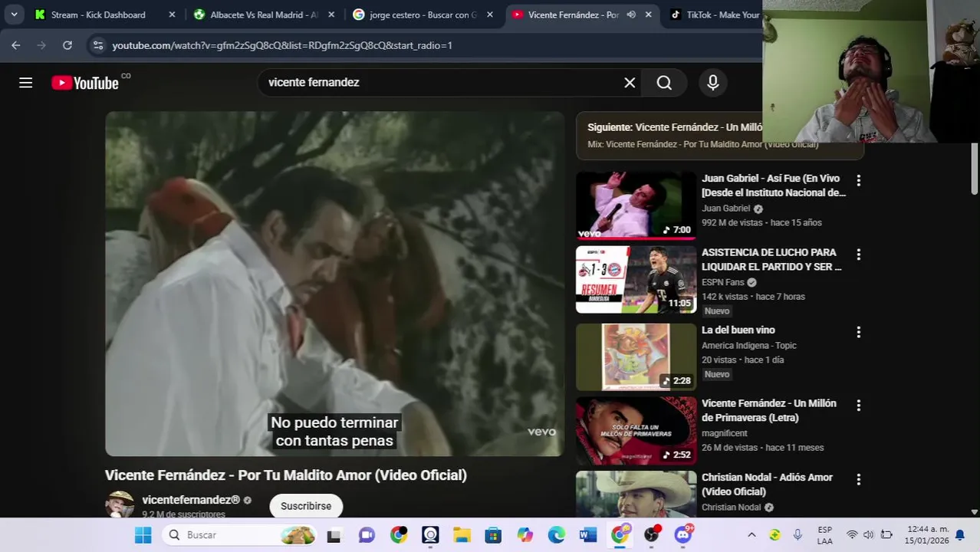Start voice search with the microphone

713,83
